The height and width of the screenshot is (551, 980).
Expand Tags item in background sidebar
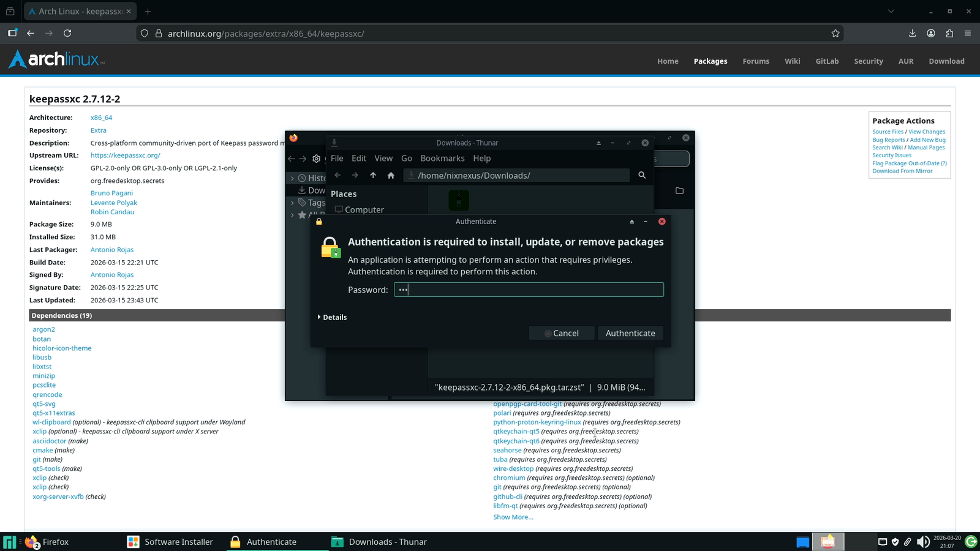pos(292,203)
